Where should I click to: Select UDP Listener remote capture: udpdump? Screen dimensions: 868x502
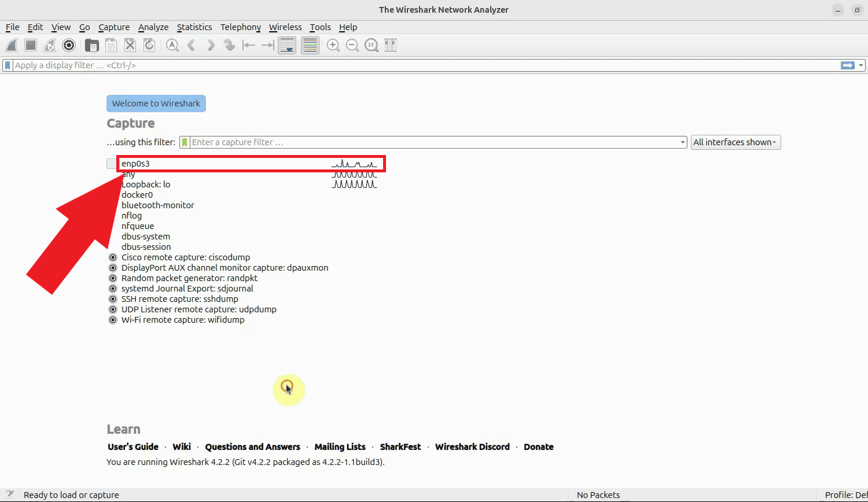(199, 309)
